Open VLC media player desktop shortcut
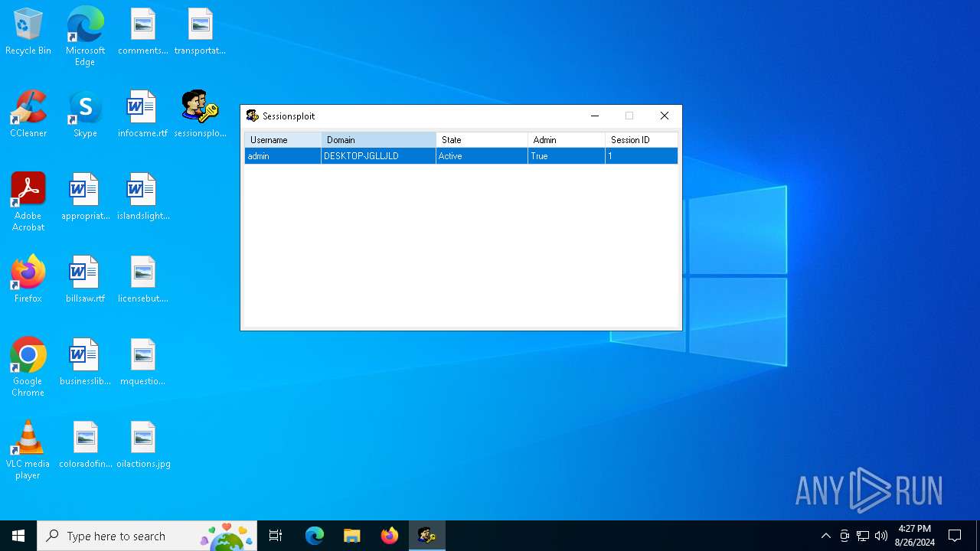The image size is (980, 551). (x=28, y=450)
